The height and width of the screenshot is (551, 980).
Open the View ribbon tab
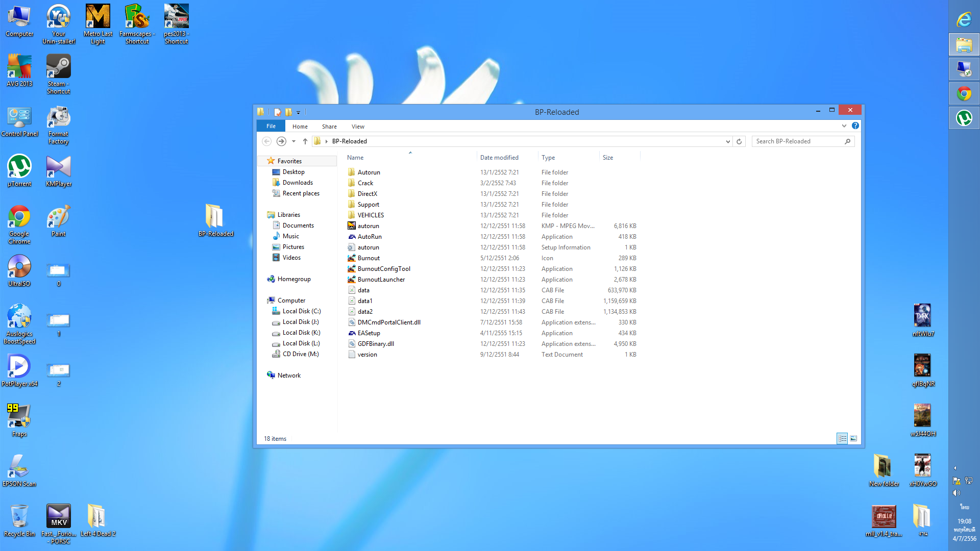coord(358,127)
